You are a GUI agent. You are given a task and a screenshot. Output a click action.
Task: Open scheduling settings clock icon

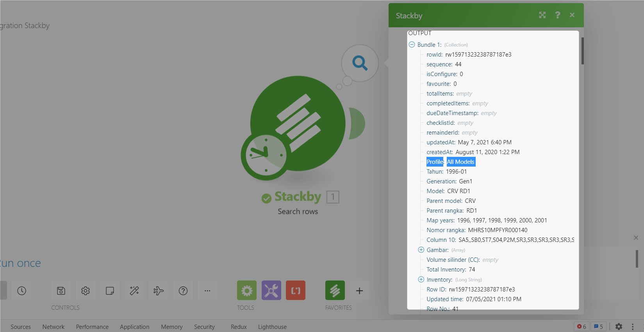coord(21,291)
